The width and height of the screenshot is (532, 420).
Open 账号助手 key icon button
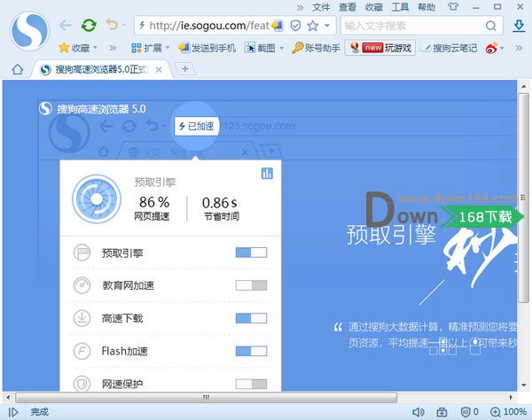(x=316, y=48)
